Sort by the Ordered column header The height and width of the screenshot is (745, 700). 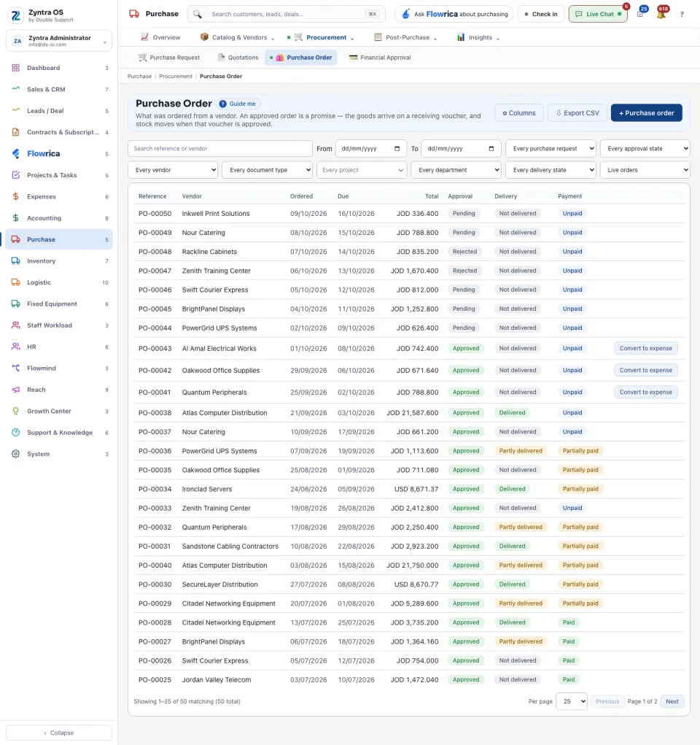[x=302, y=196]
